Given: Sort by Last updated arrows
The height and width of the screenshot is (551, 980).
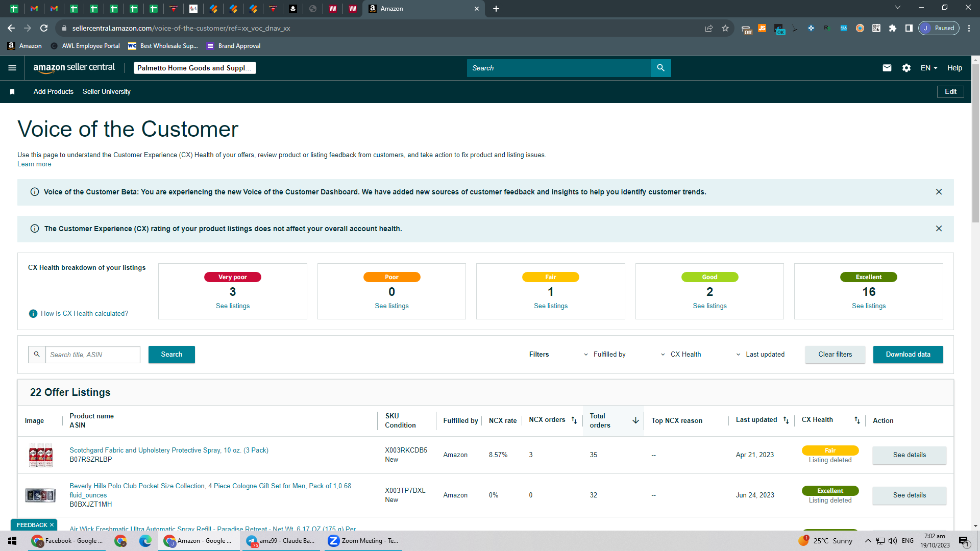Looking at the screenshot, I should pyautogui.click(x=786, y=420).
